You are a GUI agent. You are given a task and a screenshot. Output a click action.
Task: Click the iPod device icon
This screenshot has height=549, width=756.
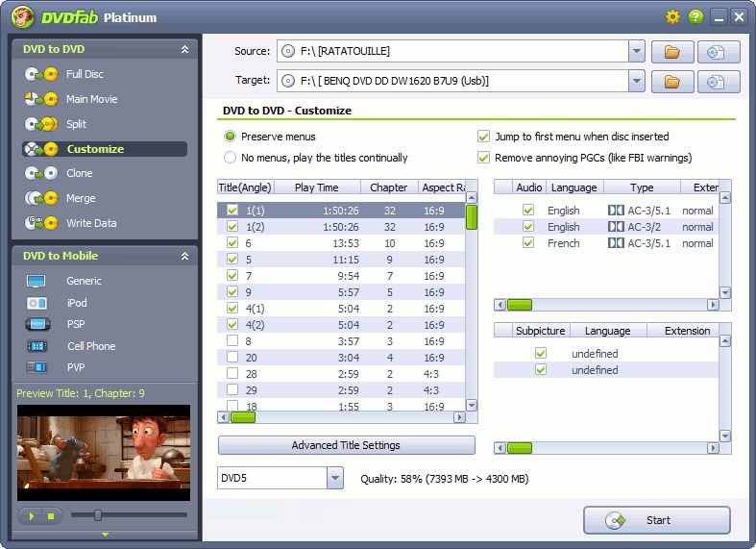point(37,303)
